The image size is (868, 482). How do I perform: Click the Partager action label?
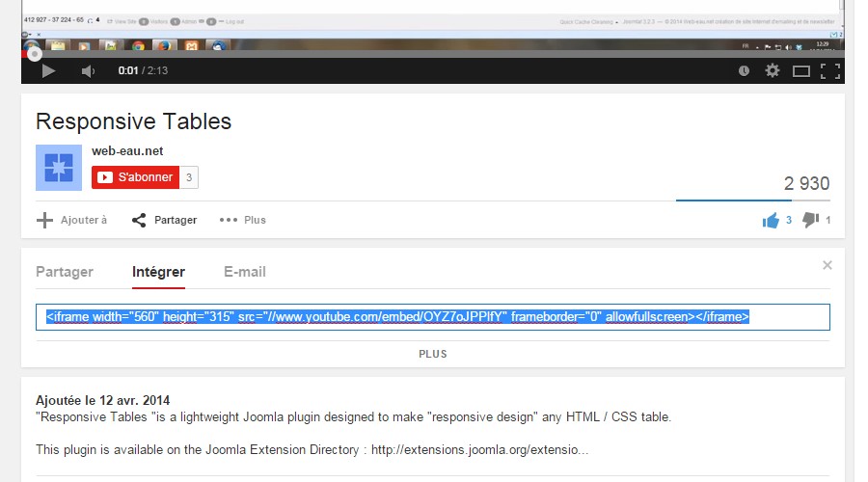[176, 220]
